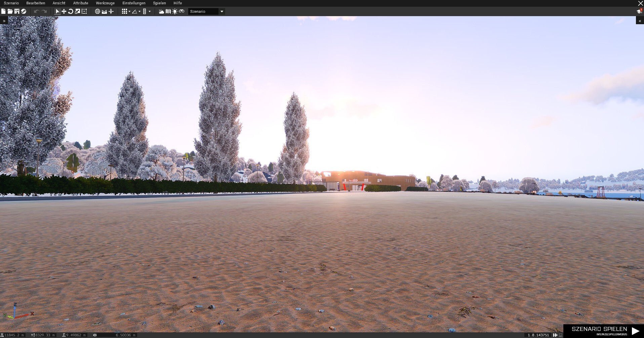Expand the left panel with double chevron
The width and height of the screenshot is (644, 338).
pos(4,21)
